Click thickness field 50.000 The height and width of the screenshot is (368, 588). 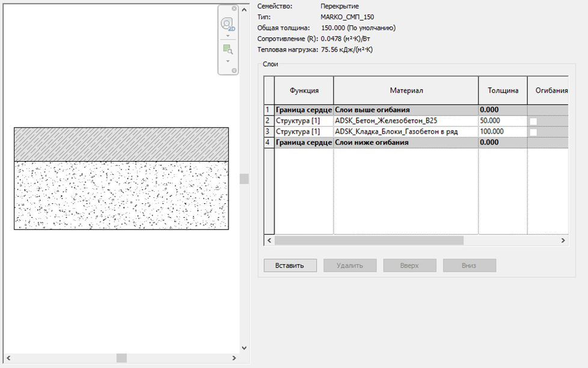(503, 121)
